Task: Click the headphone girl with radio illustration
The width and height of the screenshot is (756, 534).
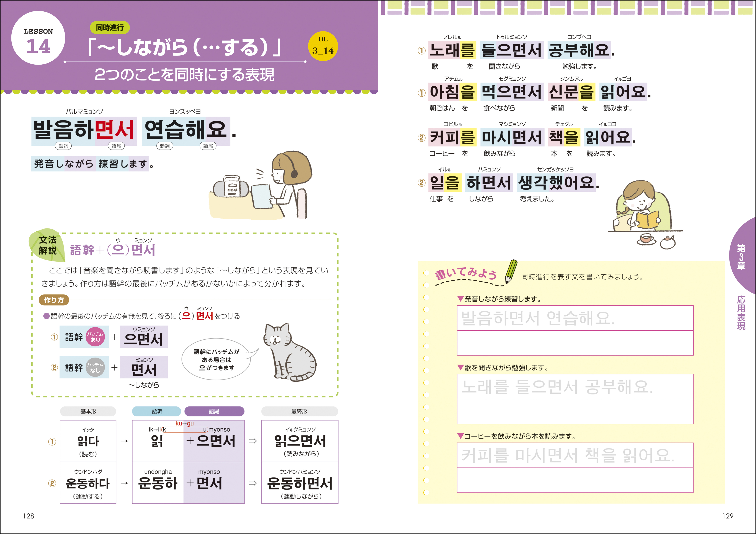Action: [x=261, y=185]
